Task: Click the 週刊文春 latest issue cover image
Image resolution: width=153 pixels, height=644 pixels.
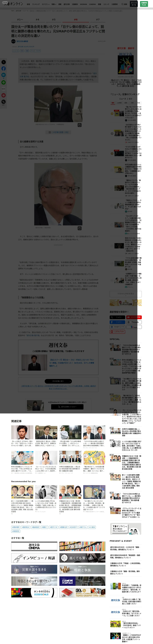Action: (126, 63)
